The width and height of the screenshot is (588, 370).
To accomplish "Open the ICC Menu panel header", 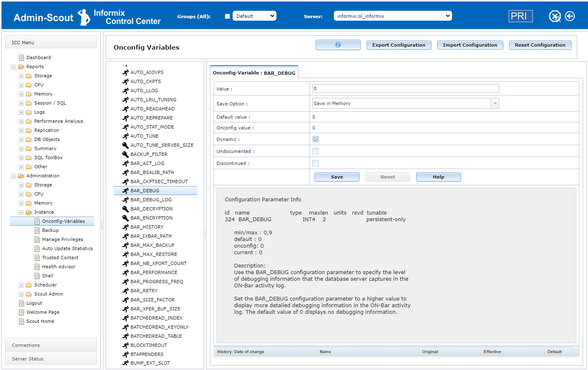I will (51, 42).
